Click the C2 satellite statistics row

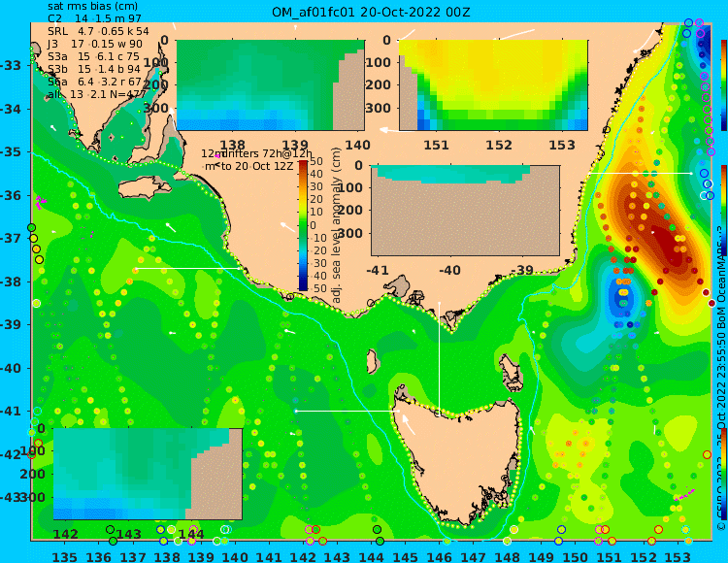[x=94, y=18]
